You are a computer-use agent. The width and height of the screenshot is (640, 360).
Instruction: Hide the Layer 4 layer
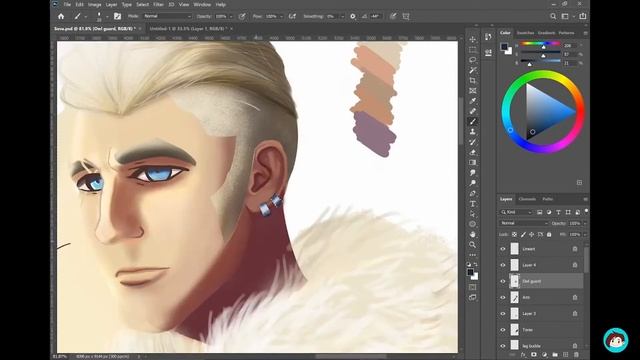coord(503,265)
